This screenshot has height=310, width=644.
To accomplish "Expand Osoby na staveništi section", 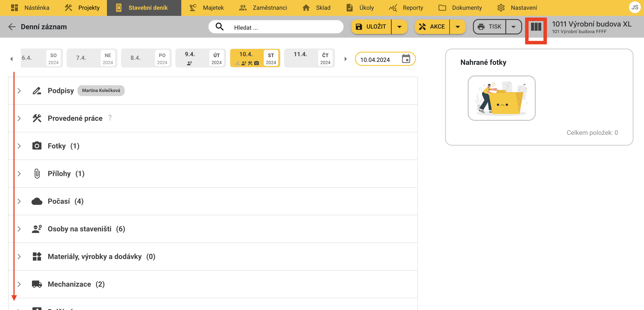I will [19, 229].
